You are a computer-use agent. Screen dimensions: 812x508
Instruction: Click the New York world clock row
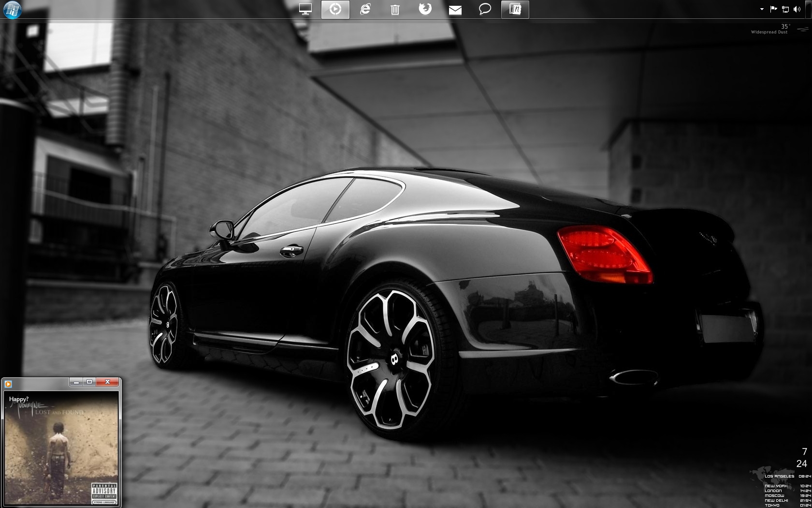[788, 486]
